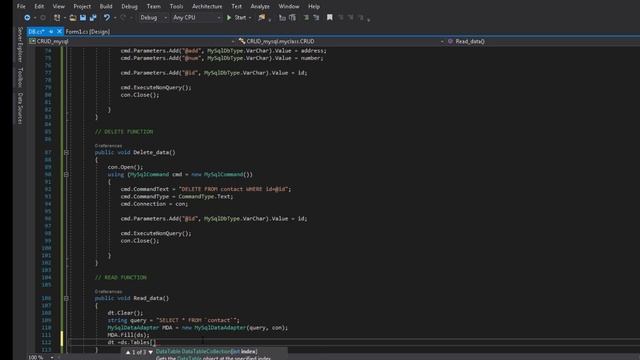The height and width of the screenshot is (360, 640).
Task: Collapse the Read_data() method outline
Action: coord(66,298)
